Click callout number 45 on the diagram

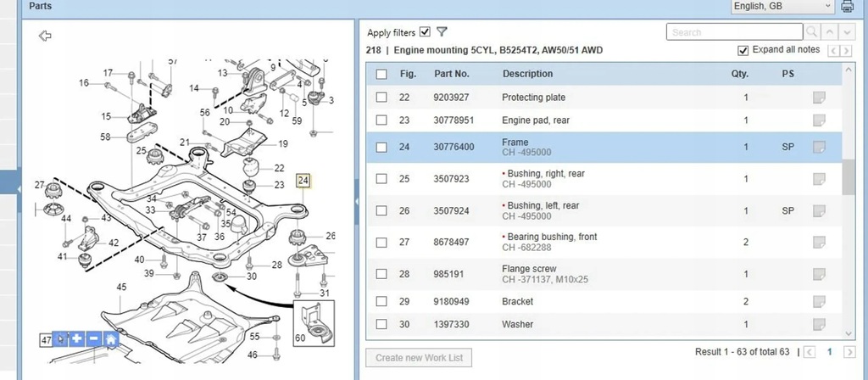click(121, 287)
